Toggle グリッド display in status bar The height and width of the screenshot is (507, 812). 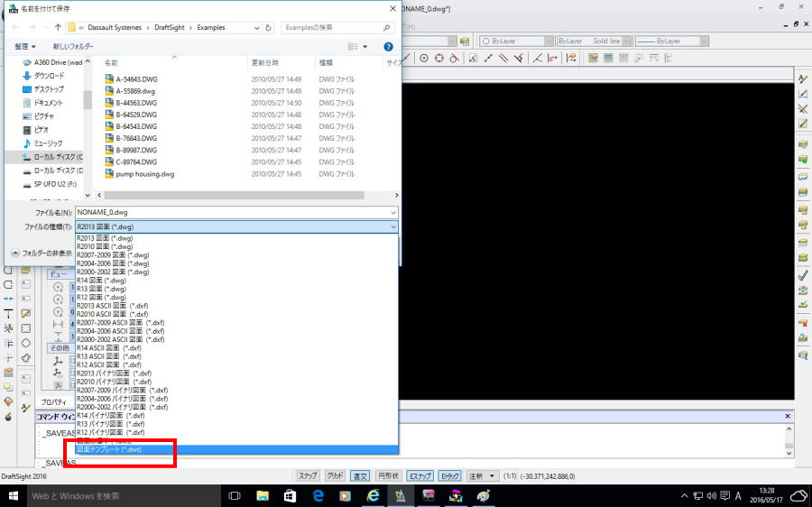point(335,476)
